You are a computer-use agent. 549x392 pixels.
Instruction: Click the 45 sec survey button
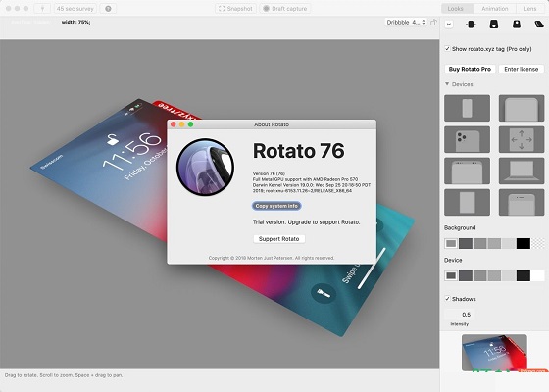pyautogui.click(x=75, y=9)
